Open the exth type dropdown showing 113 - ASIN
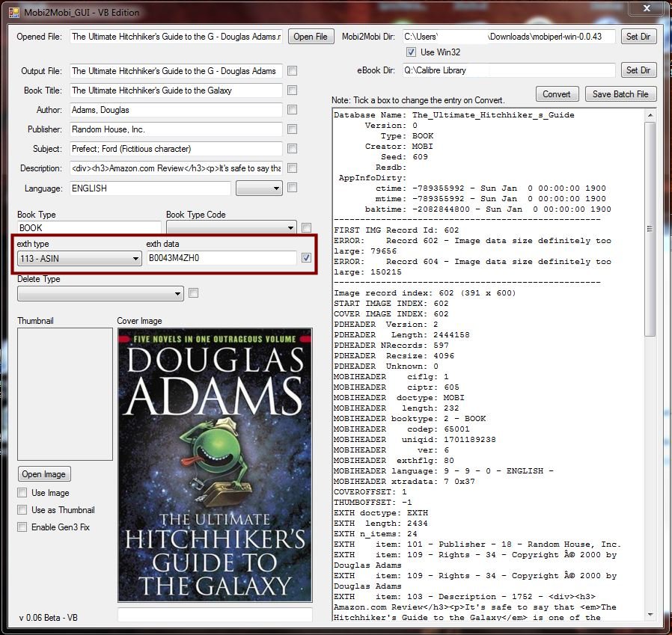672x635 pixels. (x=79, y=258)
